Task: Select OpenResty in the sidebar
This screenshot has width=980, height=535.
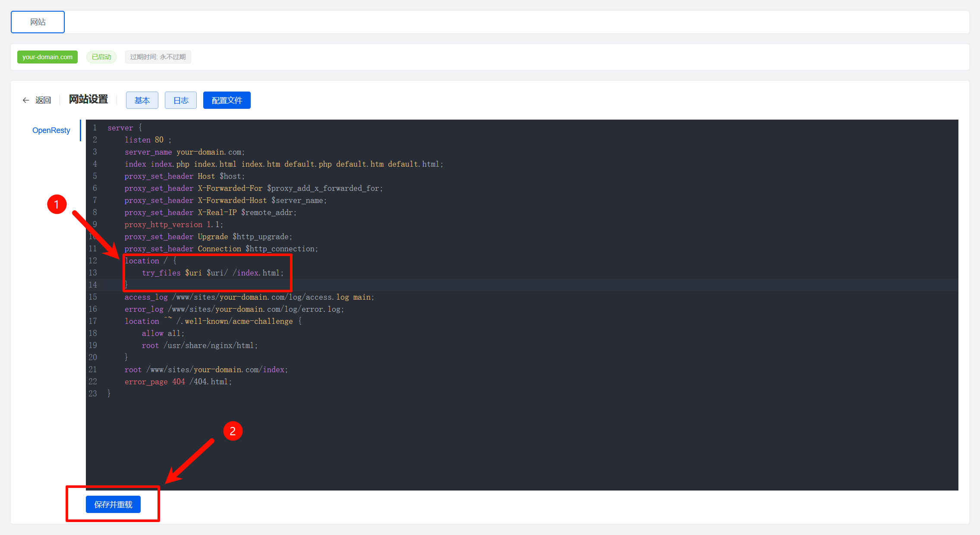Action: point(51,130)
